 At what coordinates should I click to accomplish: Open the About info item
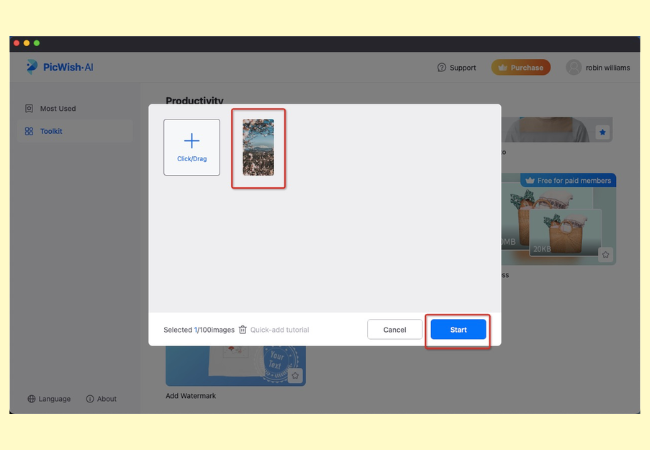(101, 399)
